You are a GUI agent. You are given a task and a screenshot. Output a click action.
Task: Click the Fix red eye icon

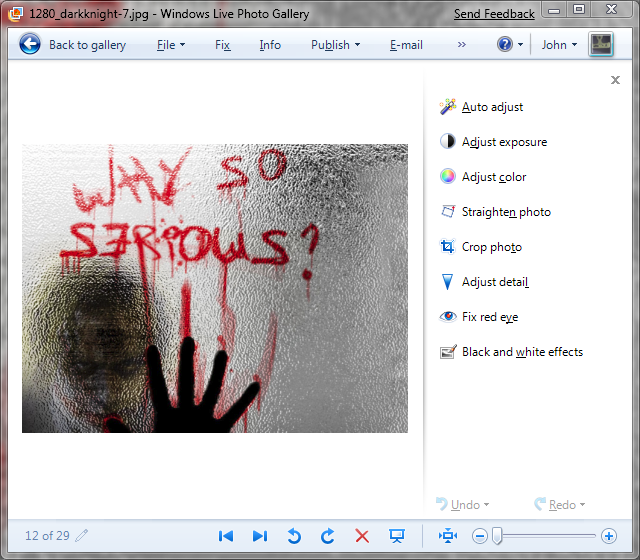pyautogui.click(x=447, y=316)
